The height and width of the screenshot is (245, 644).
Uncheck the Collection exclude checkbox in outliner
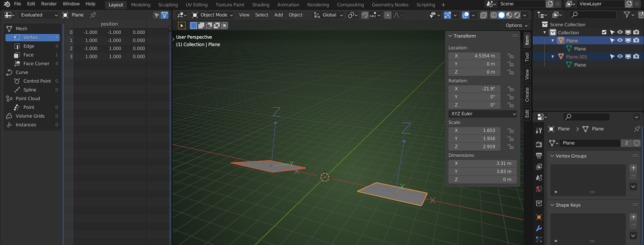tap(604, 32)
